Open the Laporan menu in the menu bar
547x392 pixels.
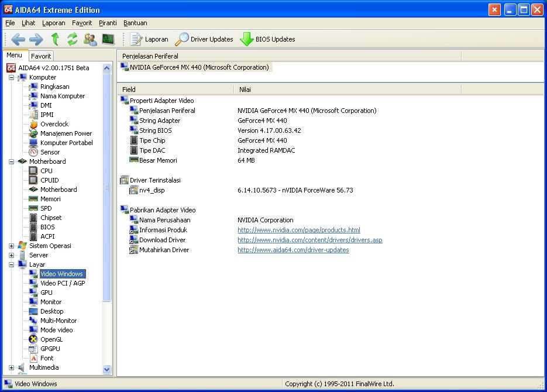click(x=53, y=23)
